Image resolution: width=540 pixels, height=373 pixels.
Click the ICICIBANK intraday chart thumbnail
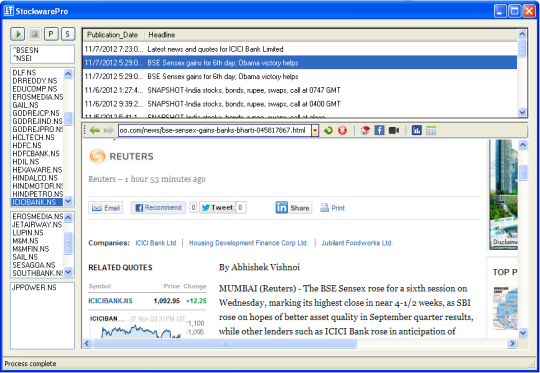coord(147,327)
